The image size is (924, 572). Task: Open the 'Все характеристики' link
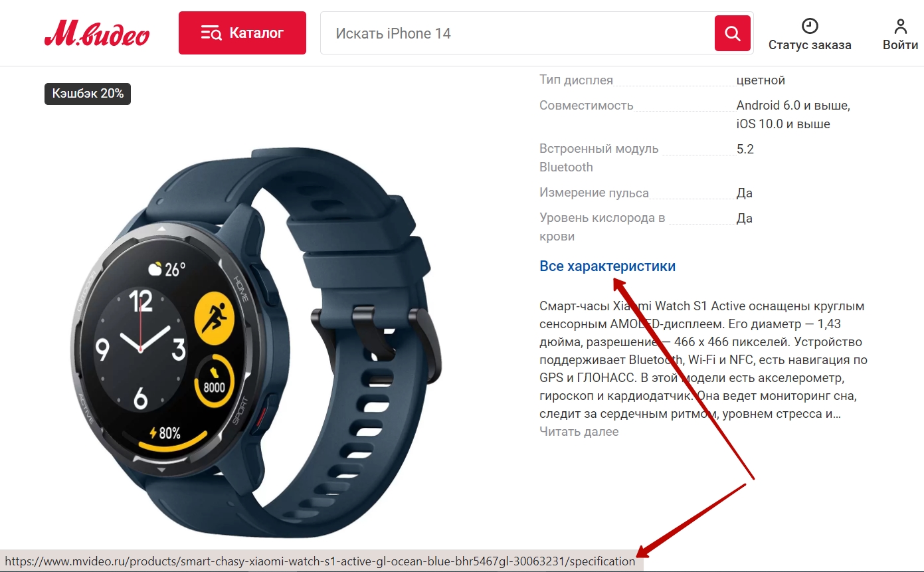coord(607,266)
